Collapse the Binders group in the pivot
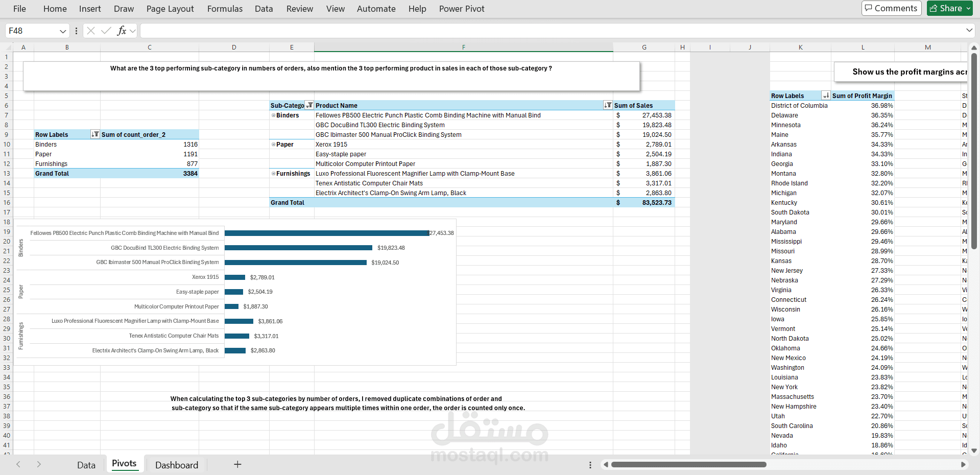The height and width of the screenshot is (475, 980). click(x=273, y=115)
